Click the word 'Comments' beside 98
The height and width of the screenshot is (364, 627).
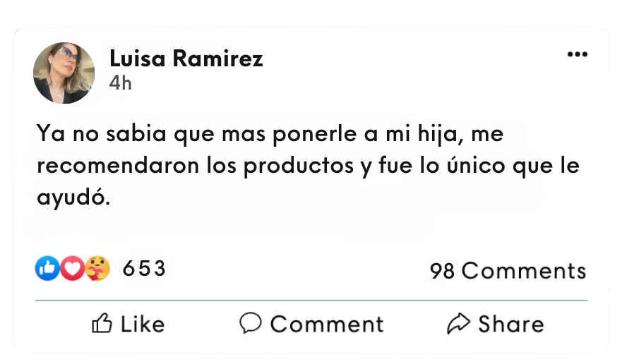pos(523,271)
